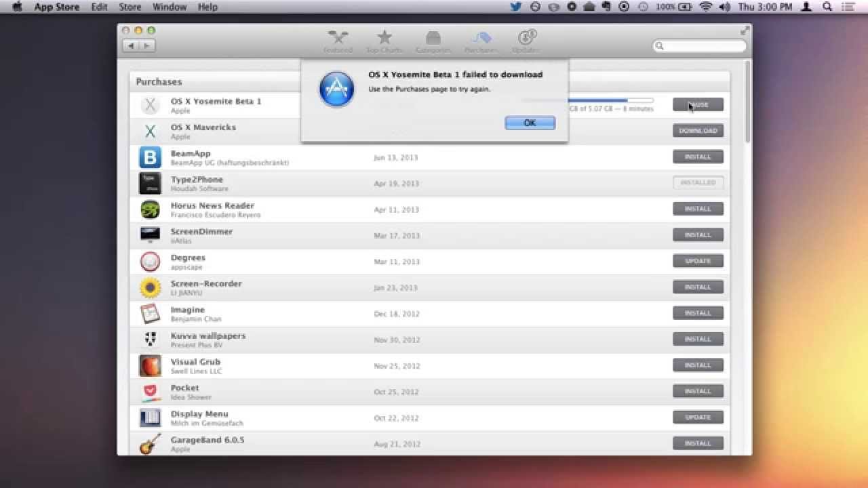Enter full screen using the window arrows icon
The height and width of the screenshot is (488, 868).
745,30
